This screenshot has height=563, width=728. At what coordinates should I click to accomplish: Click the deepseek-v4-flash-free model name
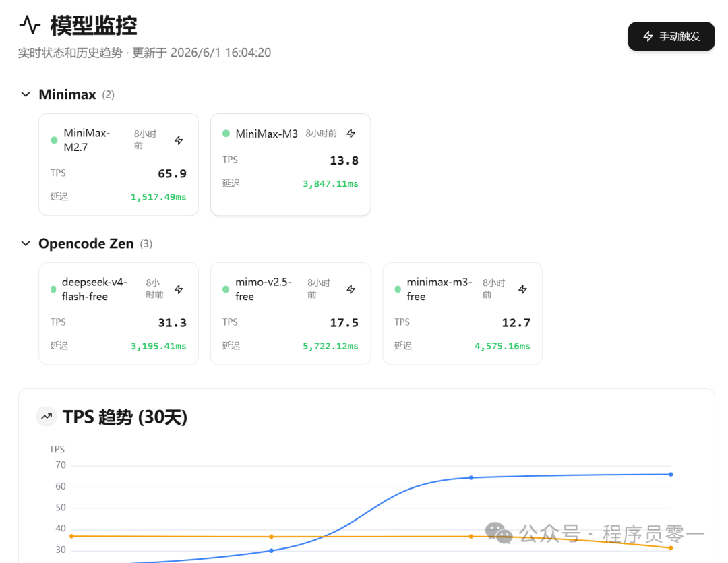point(94,289)
